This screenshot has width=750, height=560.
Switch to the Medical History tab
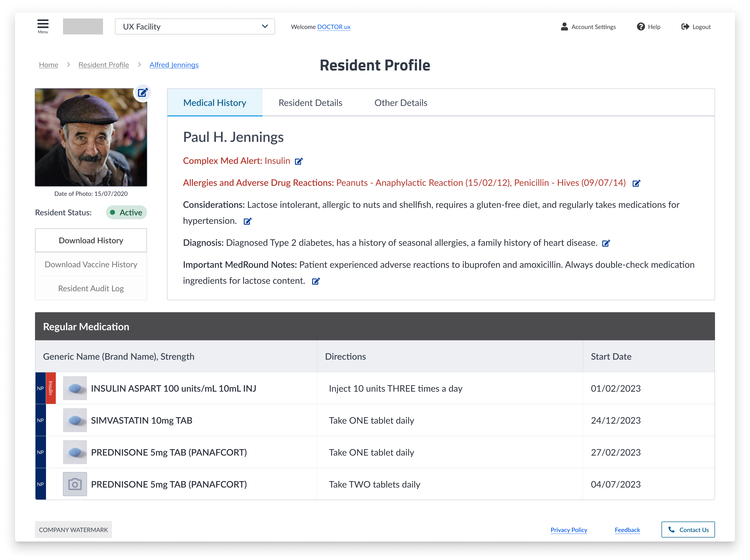[214, 103]
